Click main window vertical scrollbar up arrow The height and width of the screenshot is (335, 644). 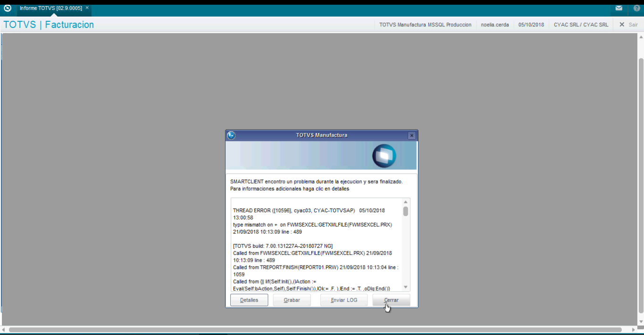click(x=641, y=37)
